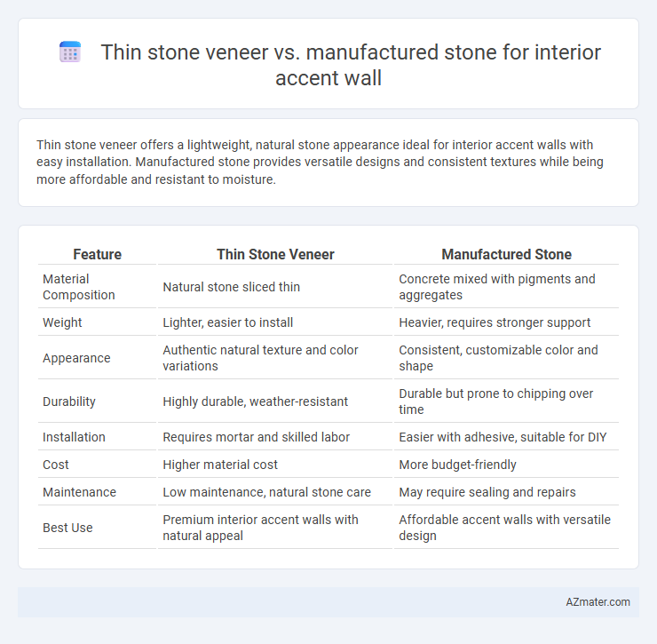Click the 'Natural stone sliced thin' cell

[x=232, y=287]
